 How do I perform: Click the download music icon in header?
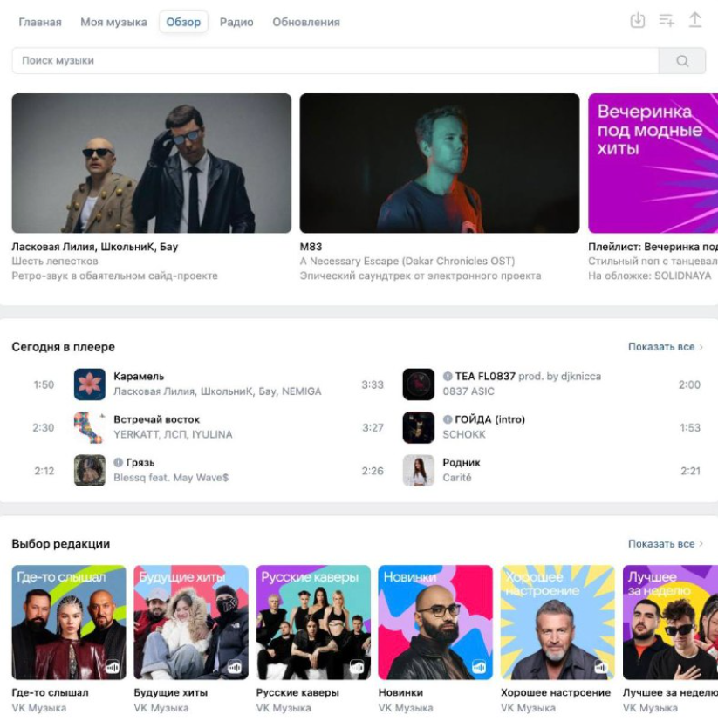pos(638,21)
